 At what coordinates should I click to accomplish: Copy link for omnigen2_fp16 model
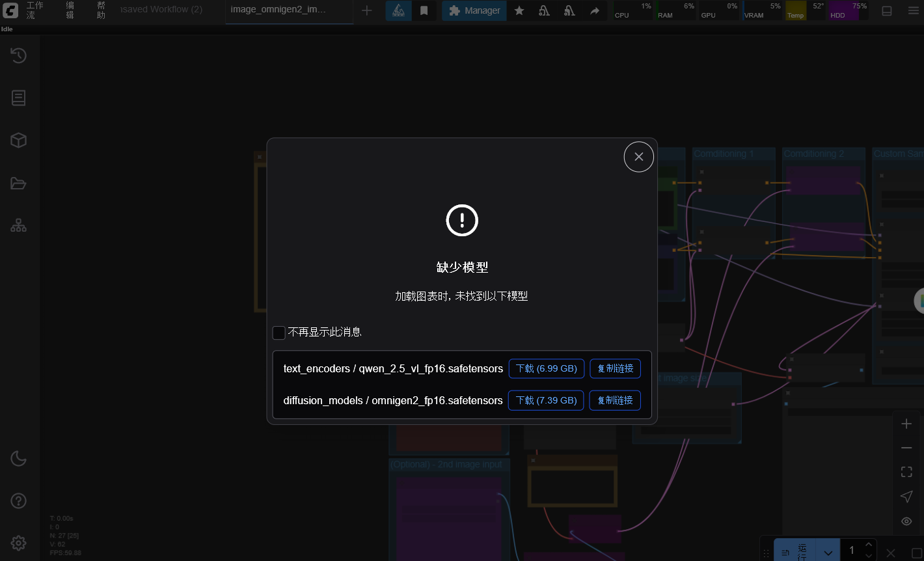click(x=615, y=400)
